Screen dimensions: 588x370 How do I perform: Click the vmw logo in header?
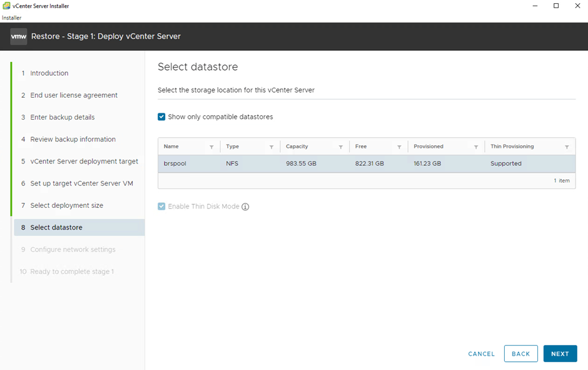pos(18,36)
